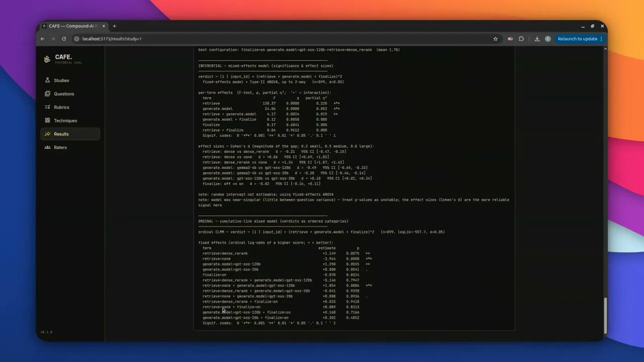Click the 'ORDINAL — cumulative-link mixed model' heading
The width and height of the screenshot is (644, 362).
point(273,221)
